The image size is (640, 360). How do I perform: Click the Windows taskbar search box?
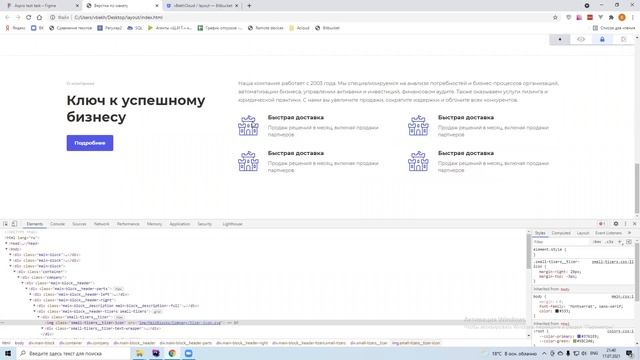click(x=72, y=353)
